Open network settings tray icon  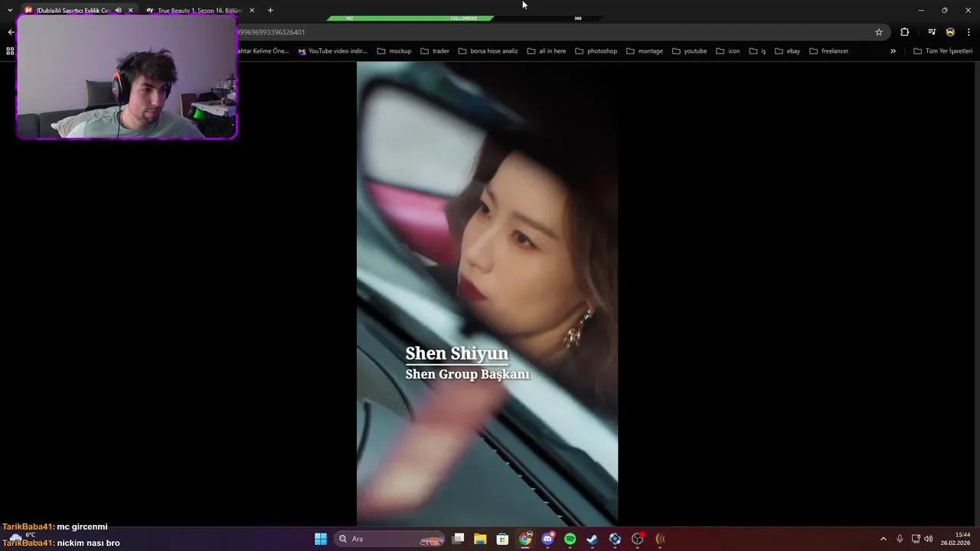pyautogui.click(x=916, y=539)
